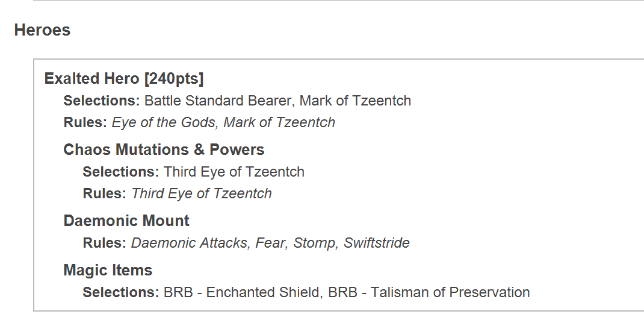Open the Swiftstride rule

pyautogui.click(x=377, y=243)
